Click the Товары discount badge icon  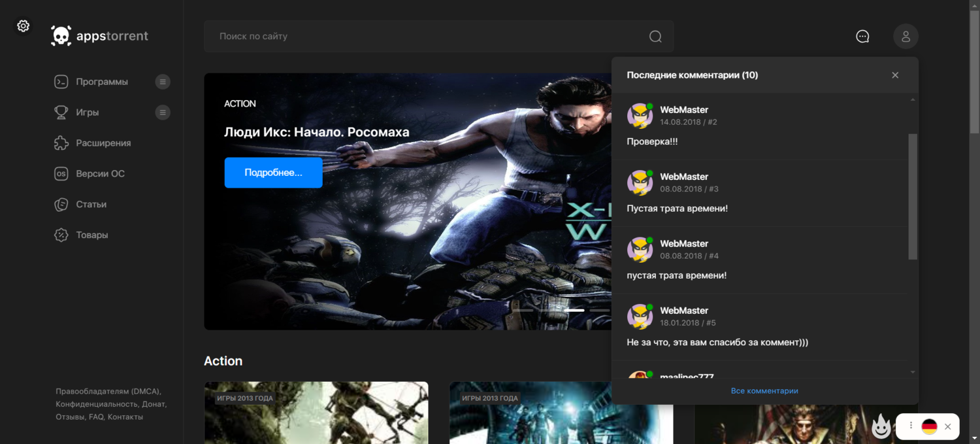point(61,235)
